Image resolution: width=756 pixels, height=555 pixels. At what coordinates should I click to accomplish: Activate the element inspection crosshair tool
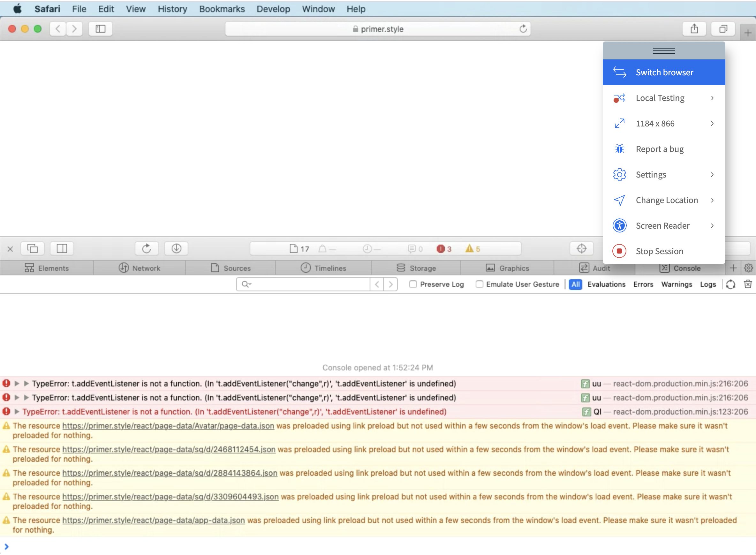pyautogui.click(x=581, y=249)
